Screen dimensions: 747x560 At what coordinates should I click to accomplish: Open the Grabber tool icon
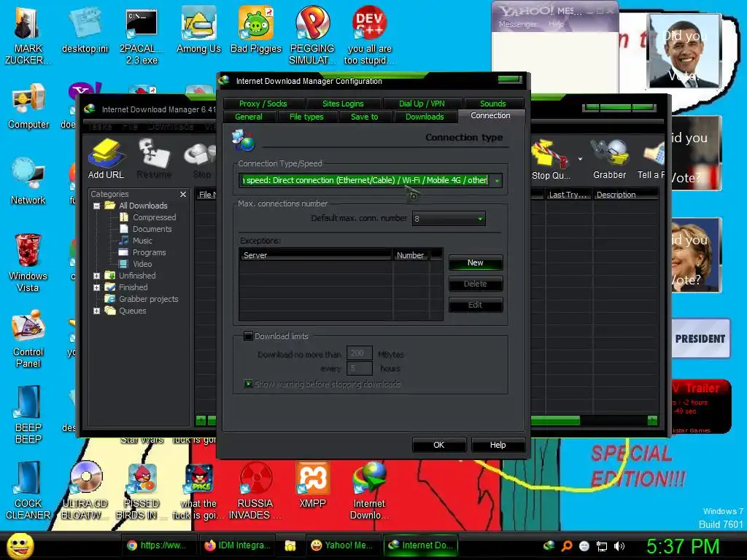609,159
